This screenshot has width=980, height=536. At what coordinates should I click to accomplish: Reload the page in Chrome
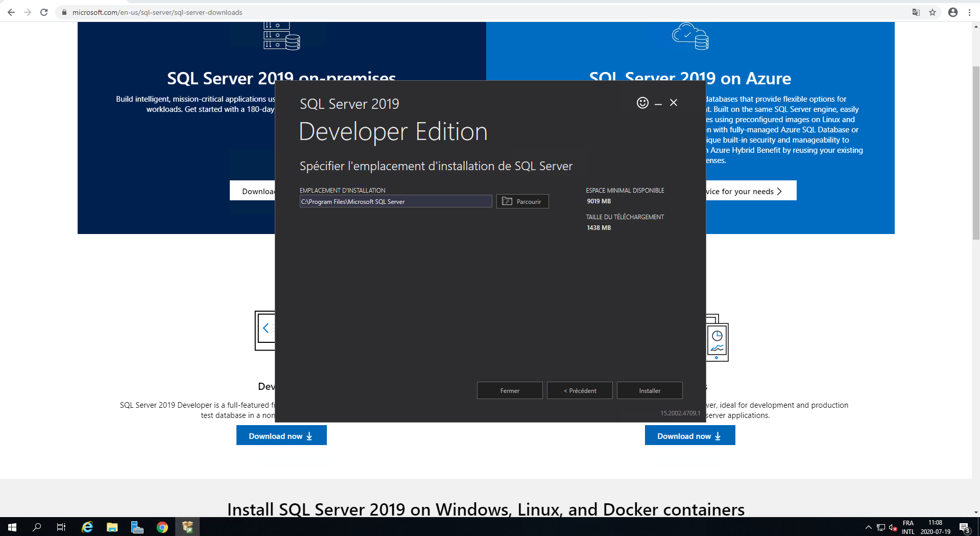(44, 12)
